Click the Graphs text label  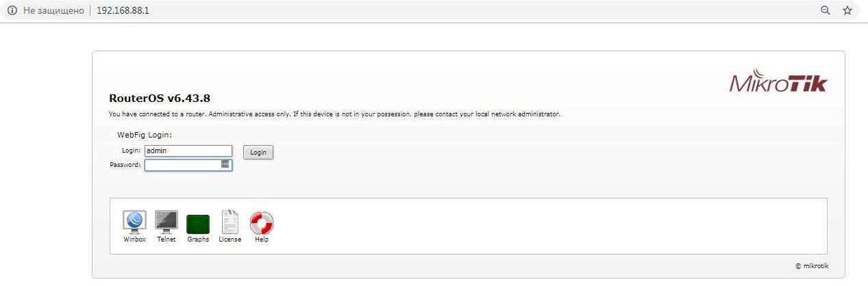point(198,239)
